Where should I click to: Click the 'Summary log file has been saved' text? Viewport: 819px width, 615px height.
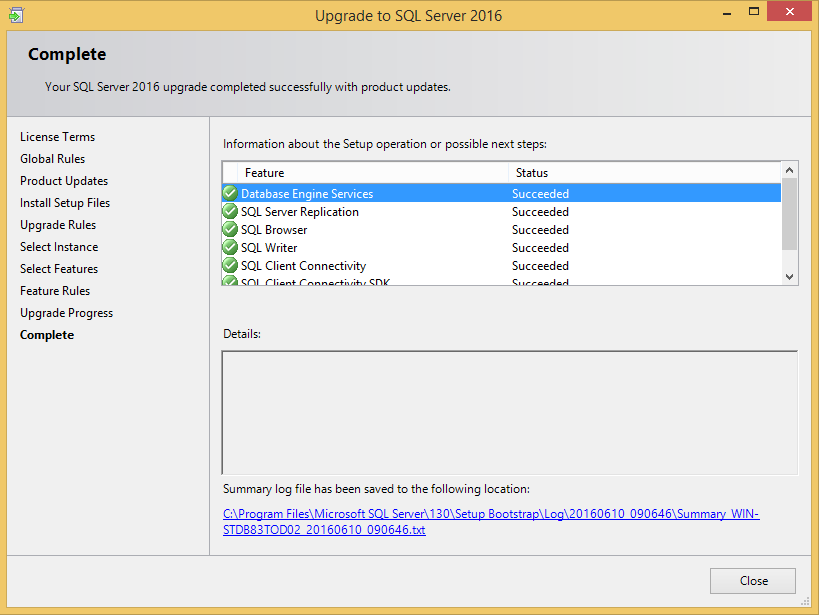click(376, 489)
